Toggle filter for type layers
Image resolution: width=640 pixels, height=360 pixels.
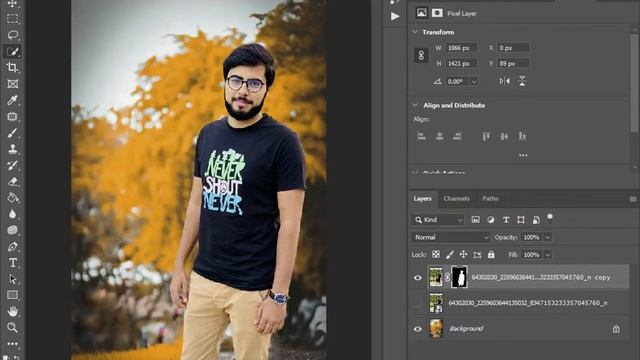(x=506, y=220)
